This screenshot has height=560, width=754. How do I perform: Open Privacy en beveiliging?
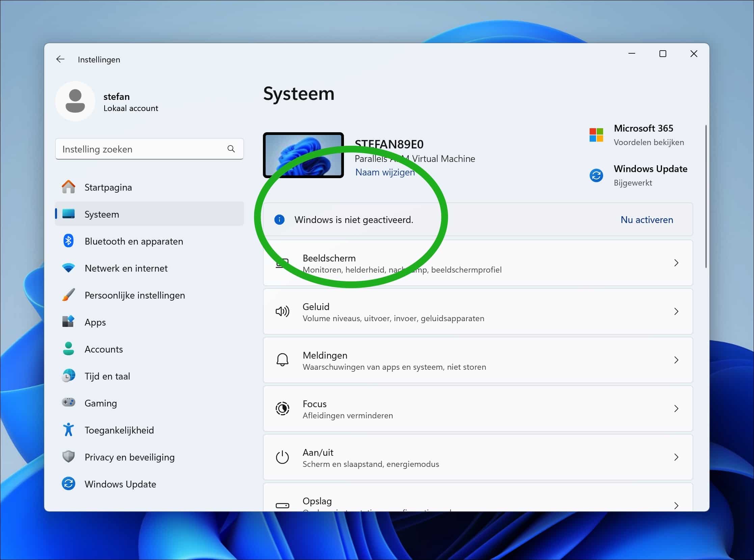coord(129,457)
